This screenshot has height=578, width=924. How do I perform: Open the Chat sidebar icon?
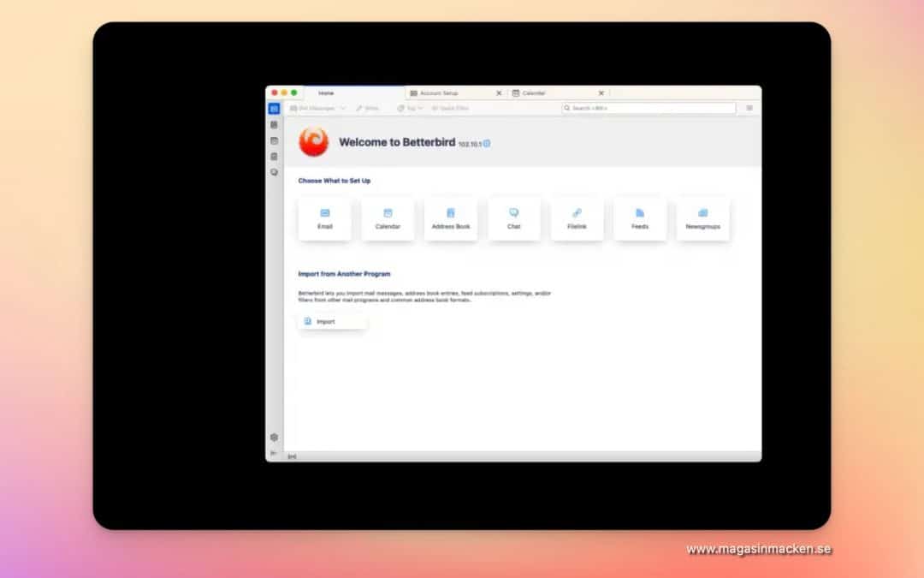point(274,172)
